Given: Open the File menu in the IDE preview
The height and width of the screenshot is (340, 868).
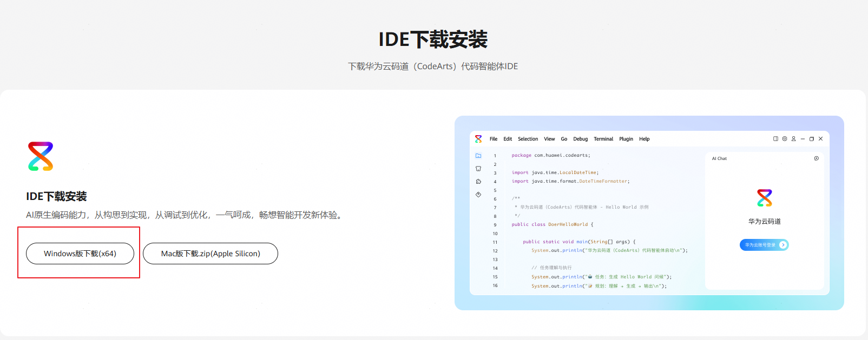Looking at the screenshot, I should click(x=494, y=139).
